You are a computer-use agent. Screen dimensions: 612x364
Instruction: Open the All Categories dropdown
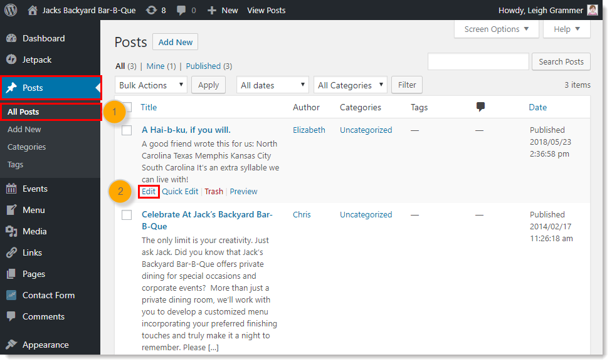[x=350, y=85]
